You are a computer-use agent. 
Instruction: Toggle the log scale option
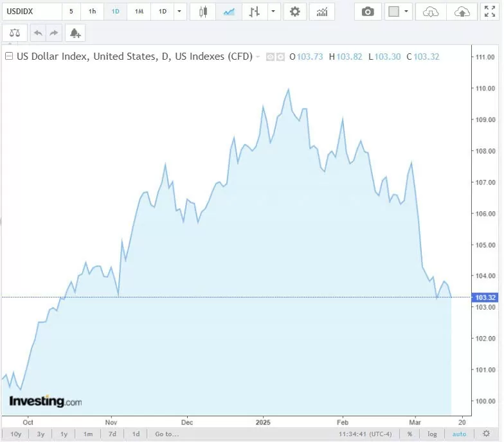coord(433,434)
